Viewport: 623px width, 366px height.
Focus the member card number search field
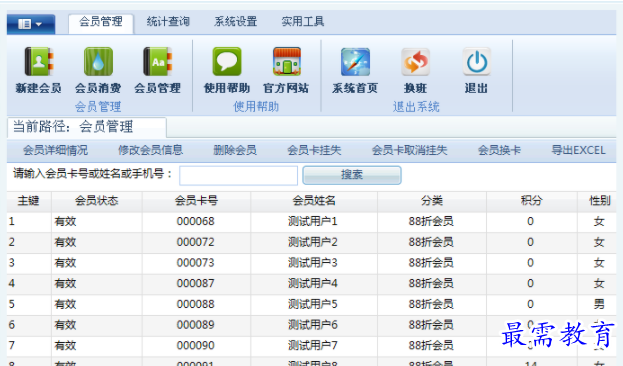pyautogui.click(x=238, y=175)
